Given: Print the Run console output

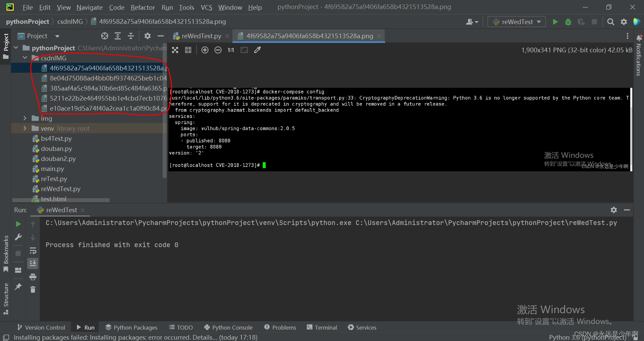Looking at the screenshot, I should point(33,277).
